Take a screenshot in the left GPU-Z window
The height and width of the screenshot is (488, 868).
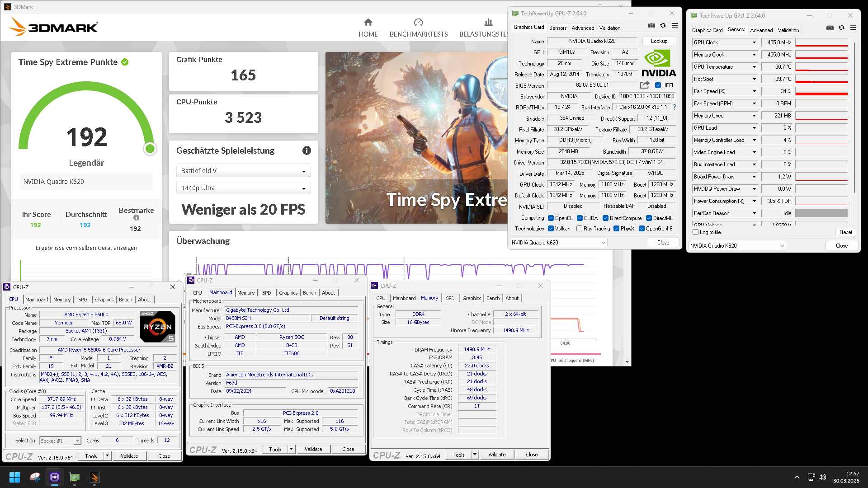click(x=651, y=25)
